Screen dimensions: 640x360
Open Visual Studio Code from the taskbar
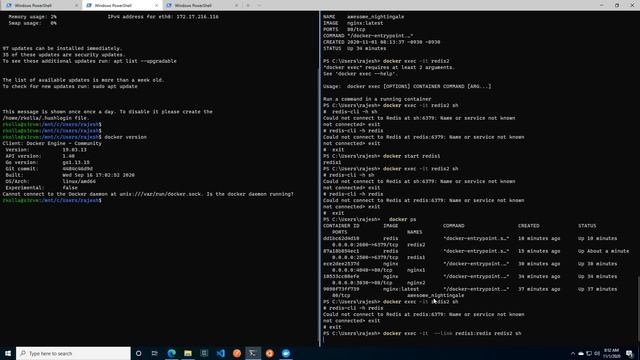click(x=220, y=353)
